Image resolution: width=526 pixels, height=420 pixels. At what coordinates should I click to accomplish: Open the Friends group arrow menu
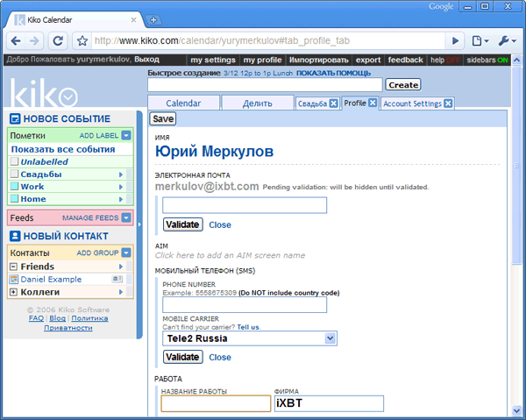click(121, 267)
